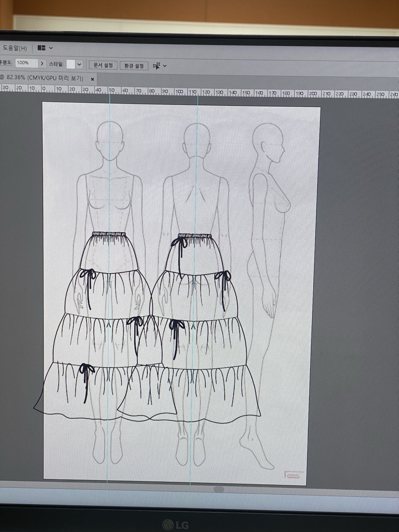
Task: Select the front skirt's elastic waistband
Action: pyautogui.click(x=109, y=234)
